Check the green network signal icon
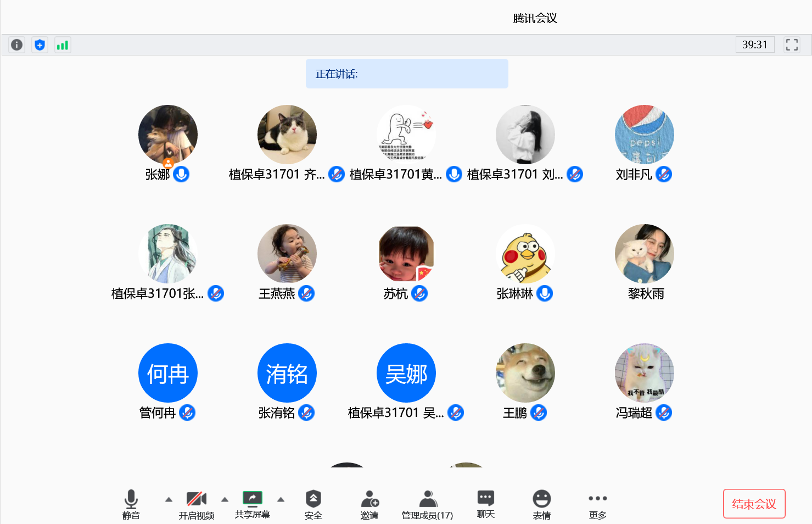 (63, 45)
